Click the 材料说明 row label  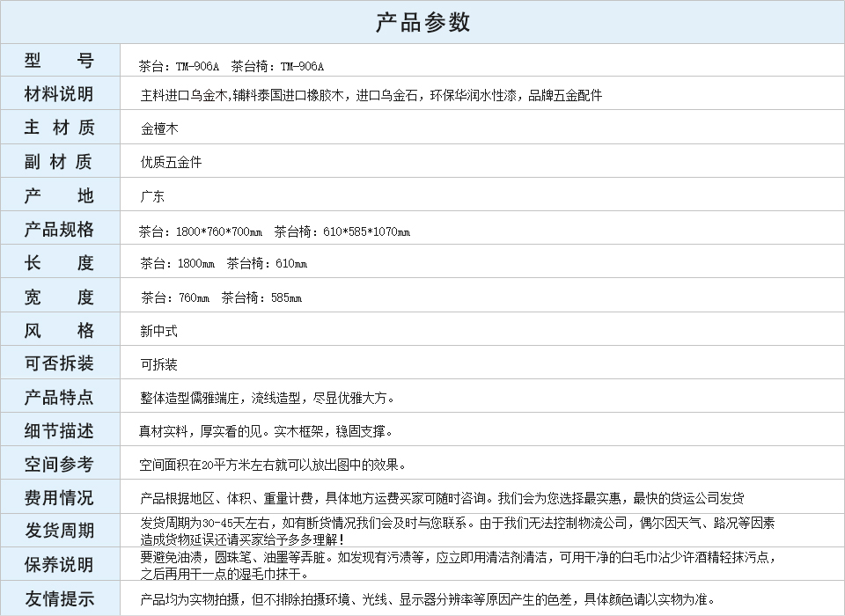pyautogui.click(x=59, y=94)
